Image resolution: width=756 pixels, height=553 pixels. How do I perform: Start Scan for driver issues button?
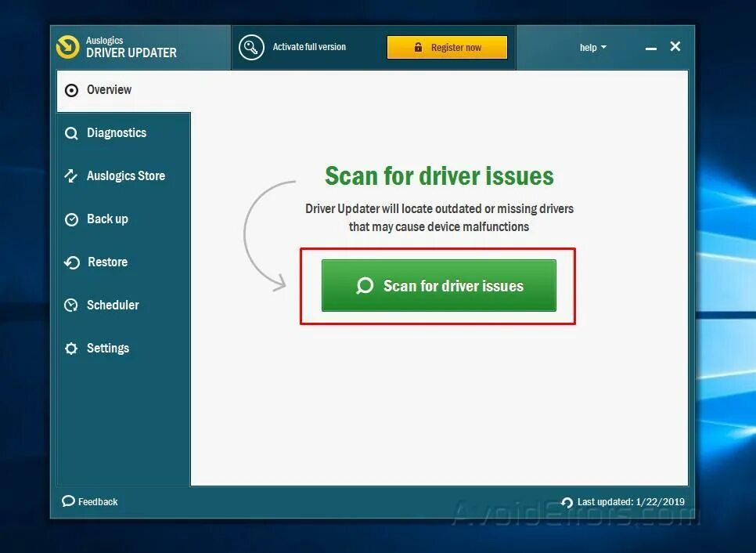tap(439, 286)
